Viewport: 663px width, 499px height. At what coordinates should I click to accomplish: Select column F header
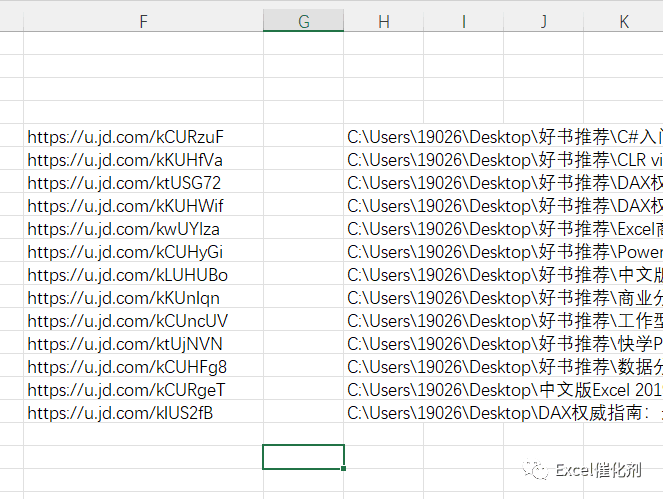[x=143, y=21]
